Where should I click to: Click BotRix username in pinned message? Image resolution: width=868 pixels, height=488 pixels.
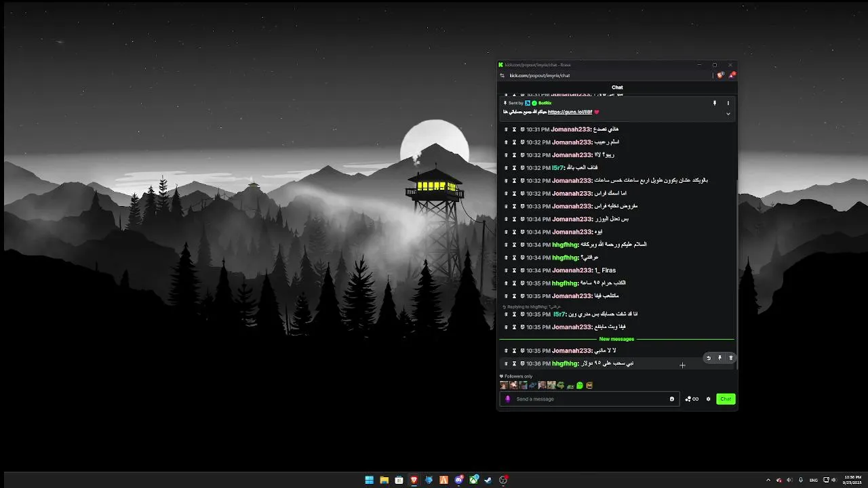(545, 103)
